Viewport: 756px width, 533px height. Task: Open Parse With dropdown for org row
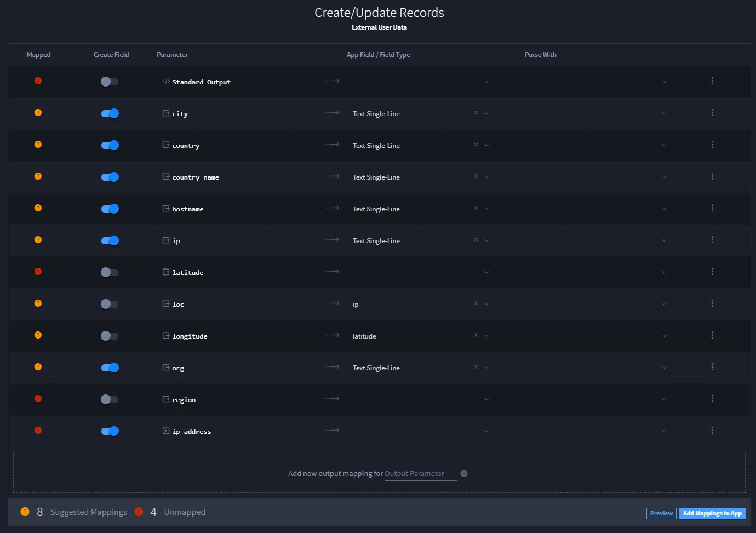click(x=664, y=368)
